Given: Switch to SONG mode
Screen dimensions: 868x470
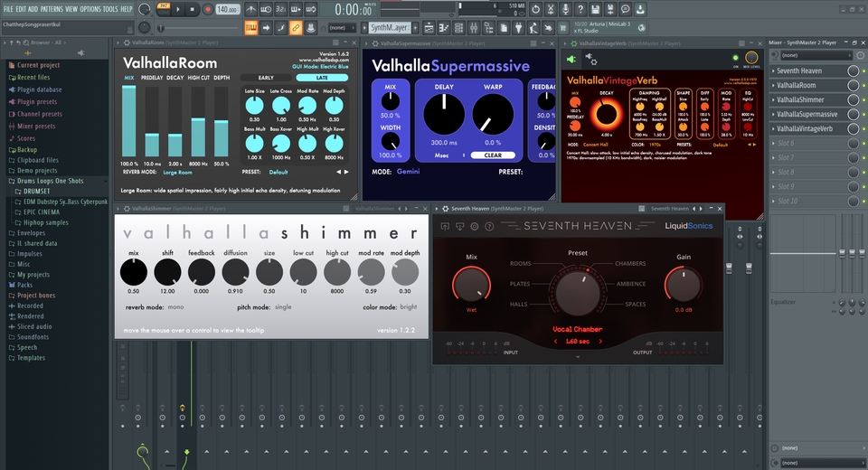Looking at the screenshot, I should click(164, 12).
